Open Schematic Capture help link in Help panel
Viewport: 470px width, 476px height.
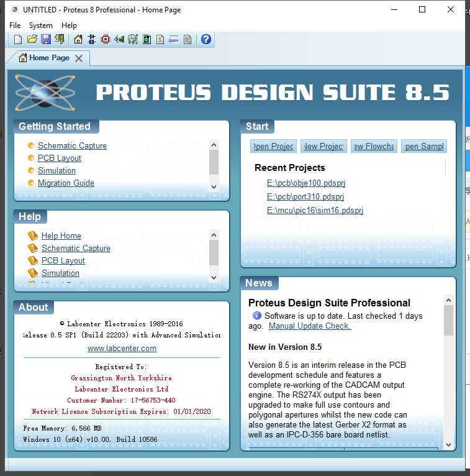tap(76, 249)
